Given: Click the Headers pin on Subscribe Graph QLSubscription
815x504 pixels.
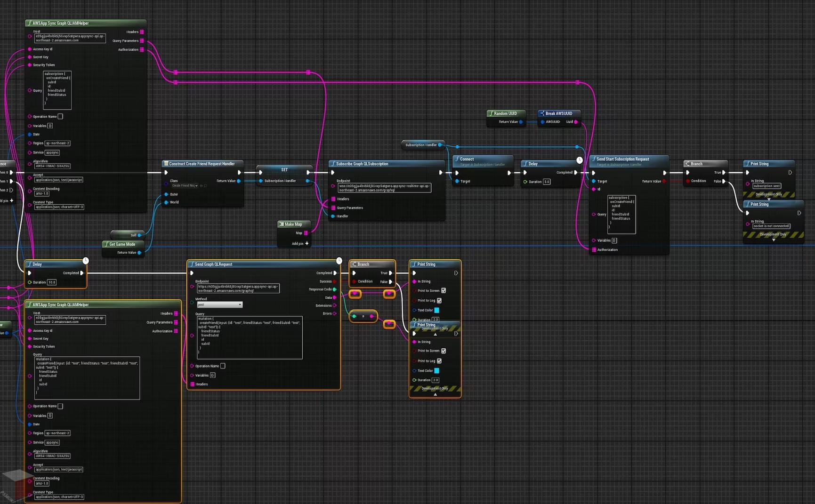Looking at the screenshot, I should click(333, 199).
